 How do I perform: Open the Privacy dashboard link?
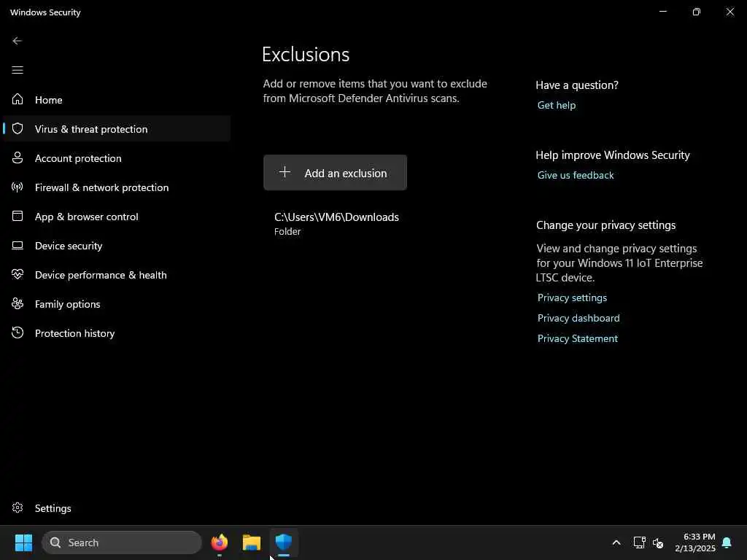pos(578,318)
